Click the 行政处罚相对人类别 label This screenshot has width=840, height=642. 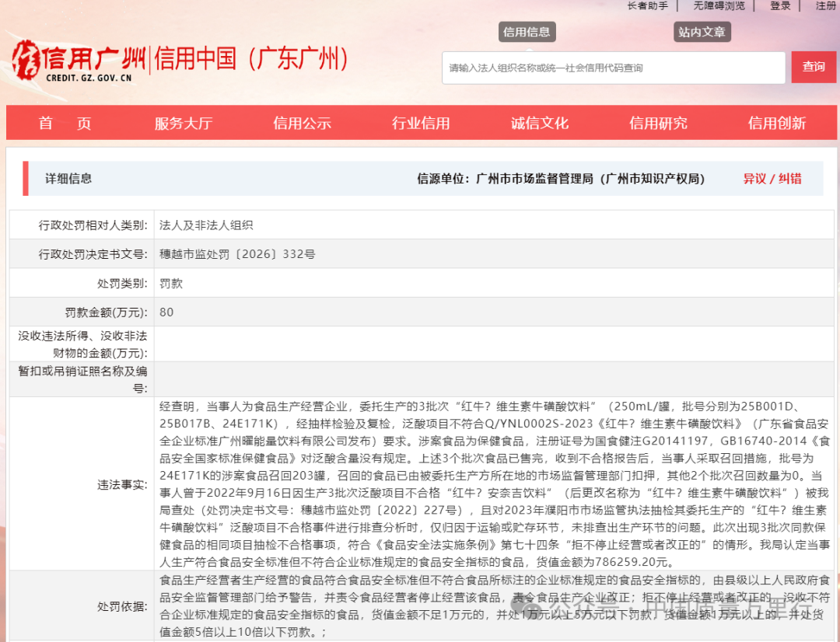(93, 225)
